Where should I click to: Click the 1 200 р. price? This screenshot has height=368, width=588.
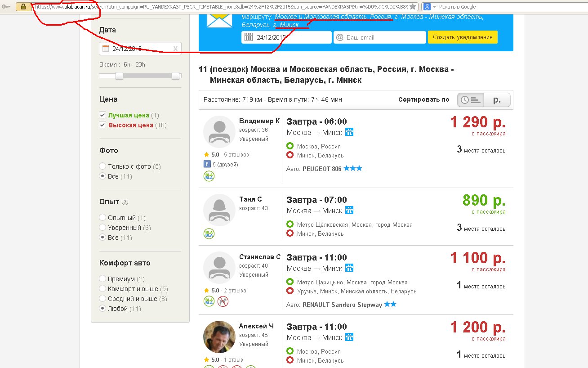478,327
